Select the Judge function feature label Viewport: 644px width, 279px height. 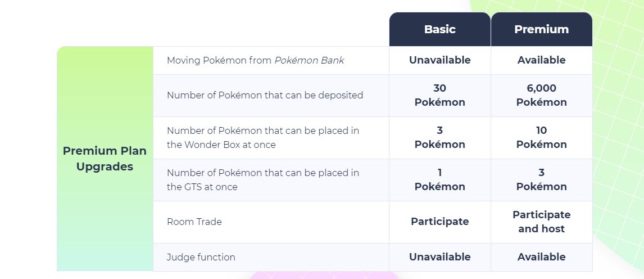[201, 257]
